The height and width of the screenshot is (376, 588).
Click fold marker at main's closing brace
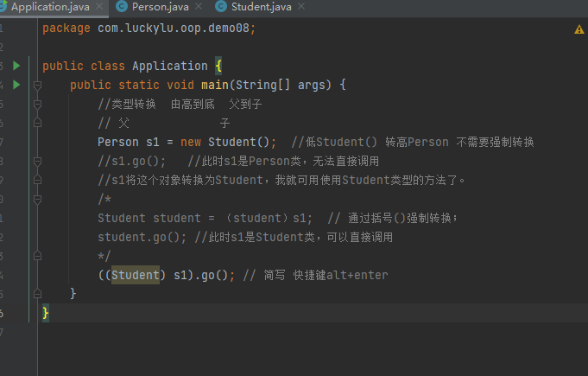37,294
